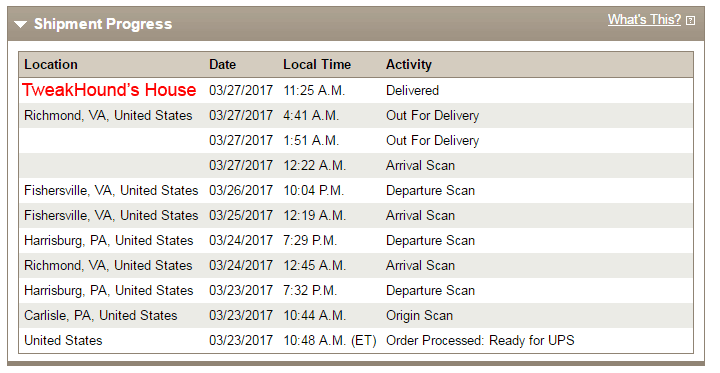720x373 pixels.
Task: Click the Harrisburg 7:32 P.M. Departure Scan row
Action: click(x=356, y=290)
